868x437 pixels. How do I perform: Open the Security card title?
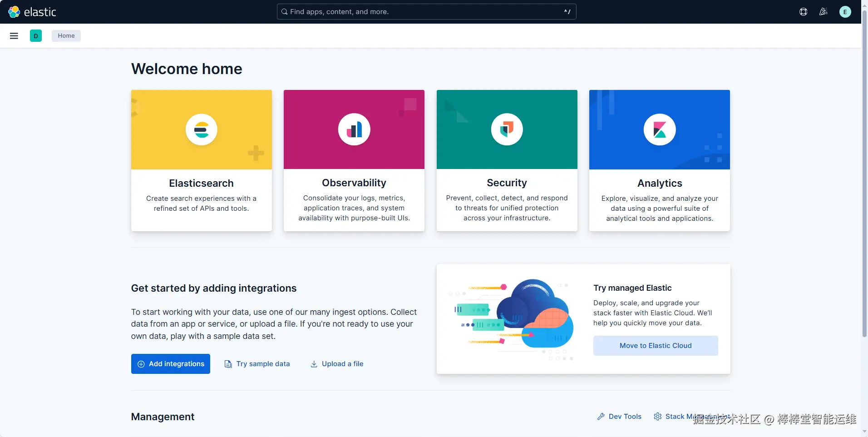(507, 183)
